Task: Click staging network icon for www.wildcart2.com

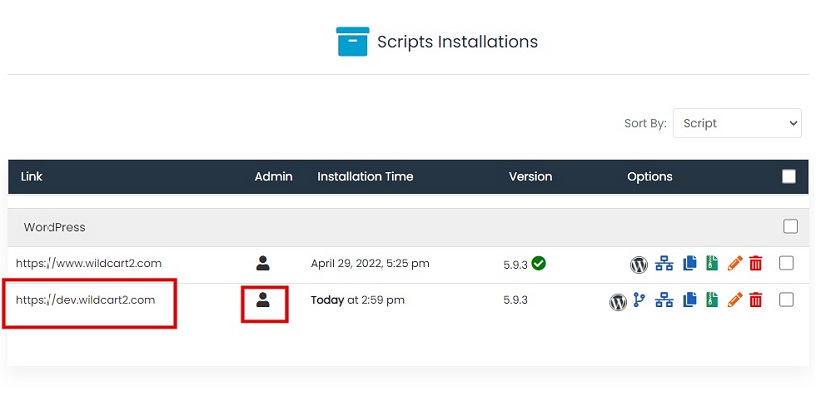Action: point(665,264)
